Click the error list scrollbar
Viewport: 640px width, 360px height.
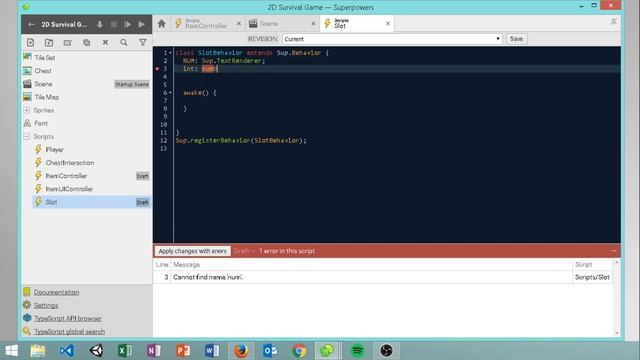[616, 298]
